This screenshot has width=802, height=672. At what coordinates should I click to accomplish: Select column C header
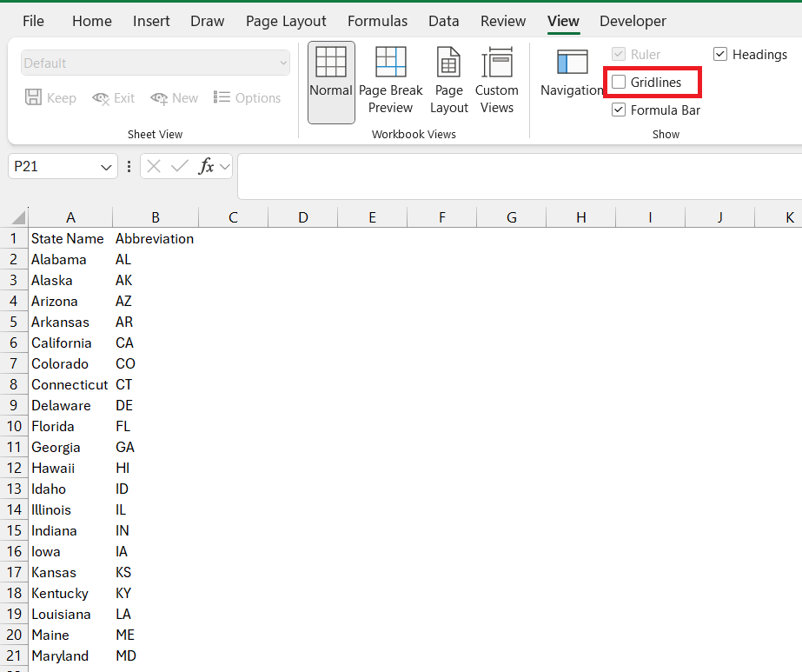pos(233,217)
